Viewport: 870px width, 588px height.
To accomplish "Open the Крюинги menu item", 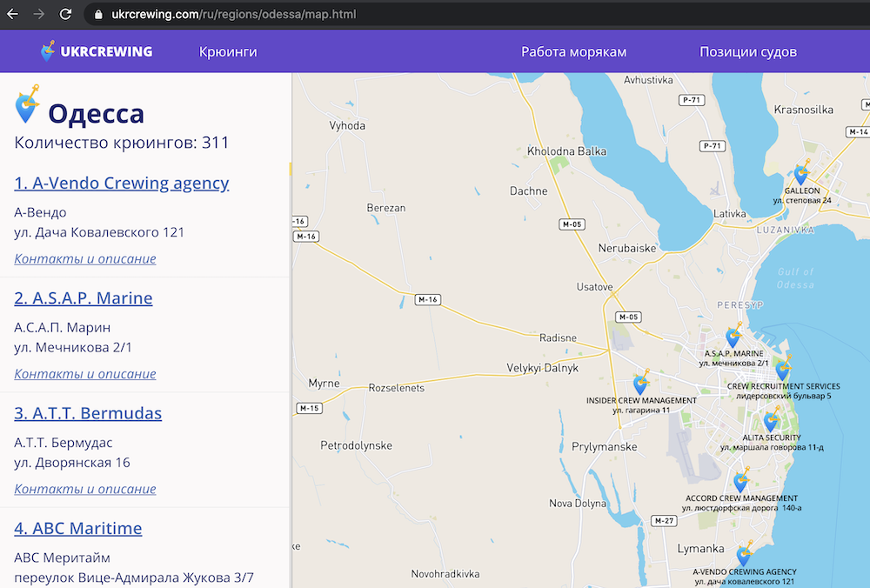I will point(228,51).
